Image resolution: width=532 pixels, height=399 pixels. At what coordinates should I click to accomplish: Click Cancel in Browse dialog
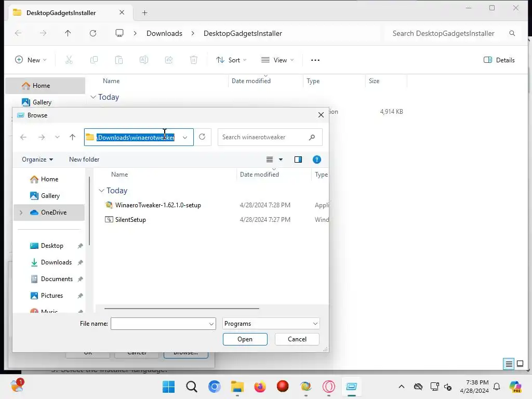click(x=297, y=339)
